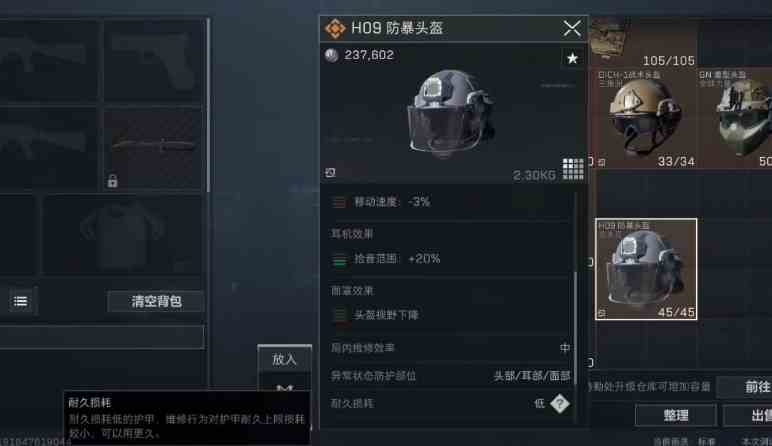Click the lock icon on weapon slot

[x=112, y=181]
